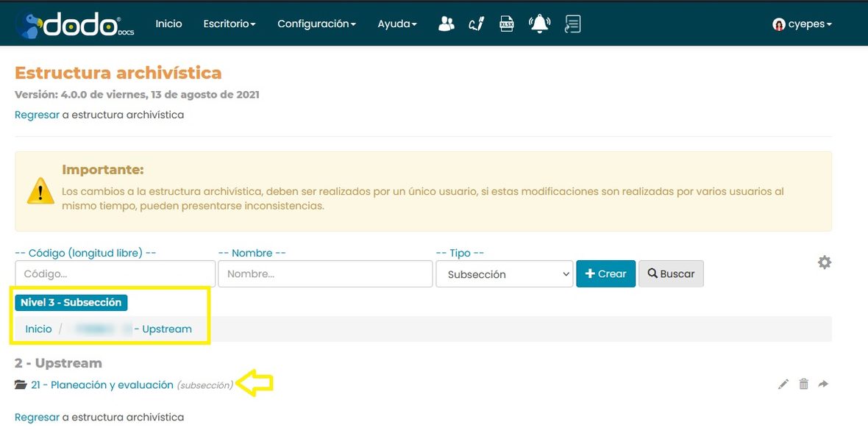Click the bottom Regresar link

click(x=37, y=418)
